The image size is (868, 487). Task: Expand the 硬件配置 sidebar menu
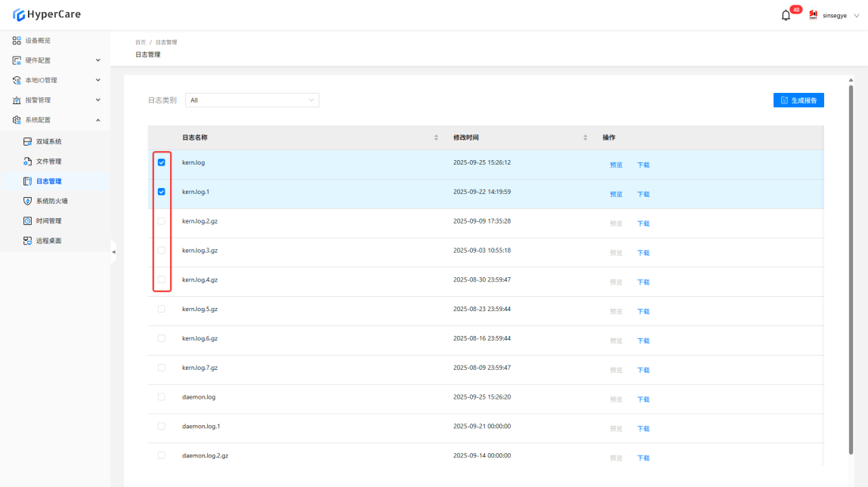point(97,60)
